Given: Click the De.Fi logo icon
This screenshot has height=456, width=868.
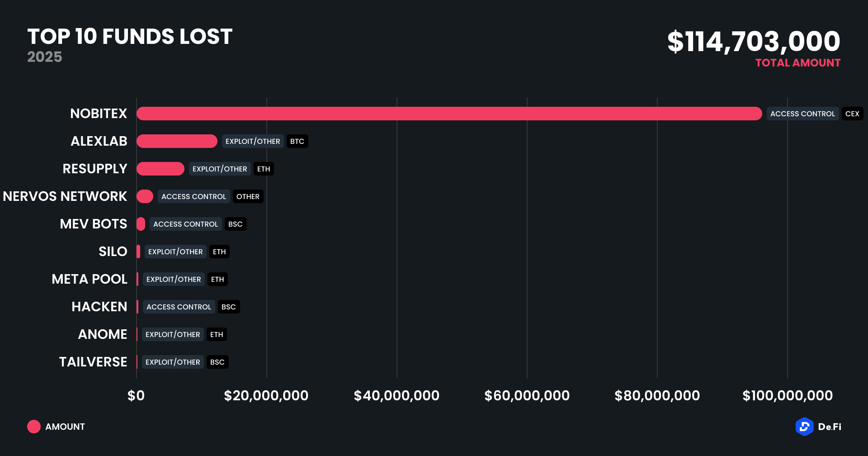Looking at the screenshot, I should pos(804,427).
